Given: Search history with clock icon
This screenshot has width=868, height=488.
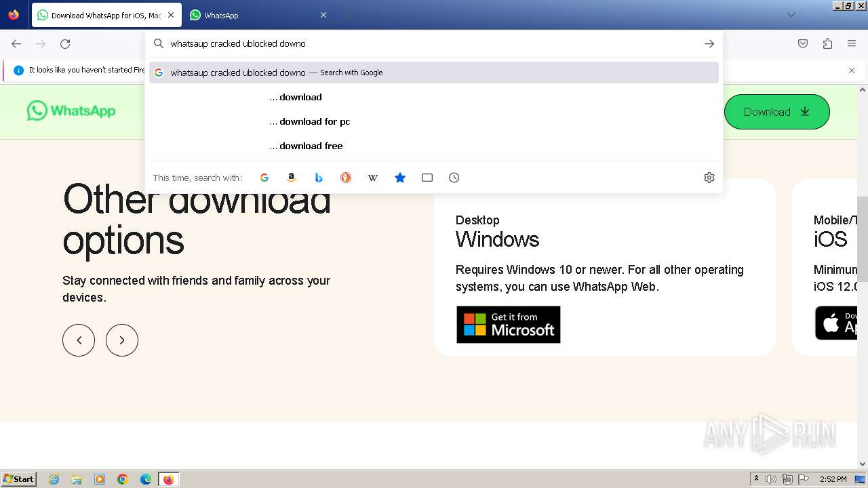Looking at the screenshot, I should (x=454, y=178).
